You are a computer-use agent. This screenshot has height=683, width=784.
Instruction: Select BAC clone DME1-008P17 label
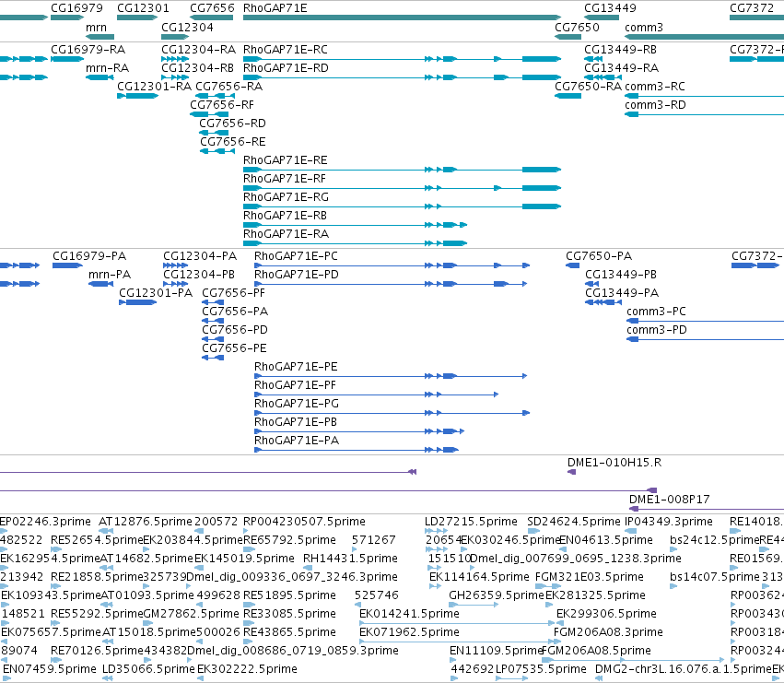[670, 500]
